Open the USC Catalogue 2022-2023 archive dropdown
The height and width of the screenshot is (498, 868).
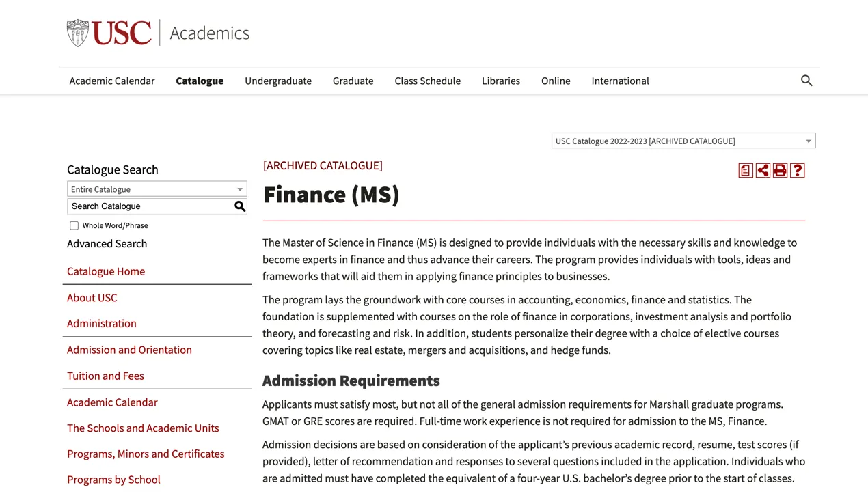pyautogui.click(x=683, y=141)
